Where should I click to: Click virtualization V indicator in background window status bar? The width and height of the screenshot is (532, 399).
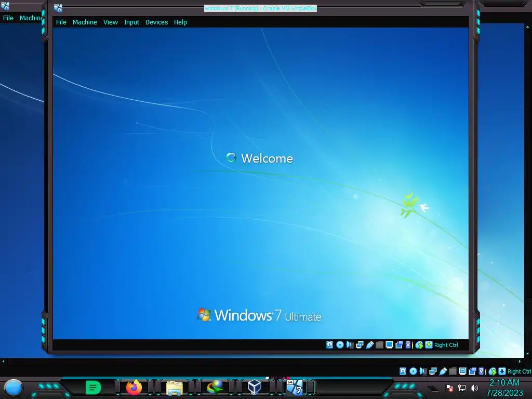482,371
